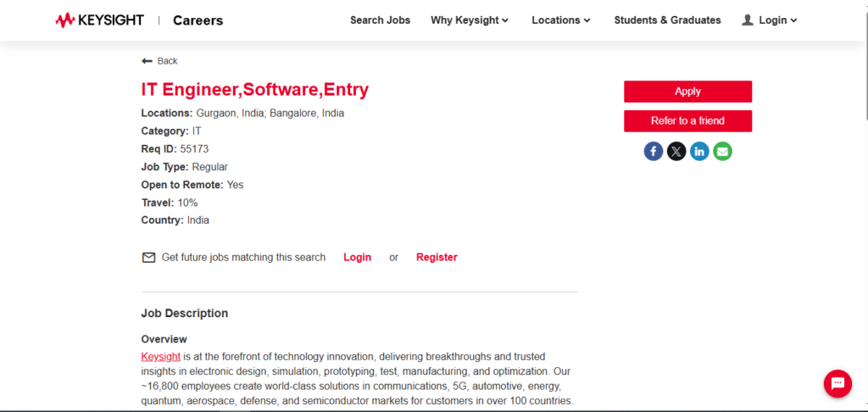868x412 pixels.
Task: Click the IT Engineer,Software,Entry title
Action: [x=254, y=90]
